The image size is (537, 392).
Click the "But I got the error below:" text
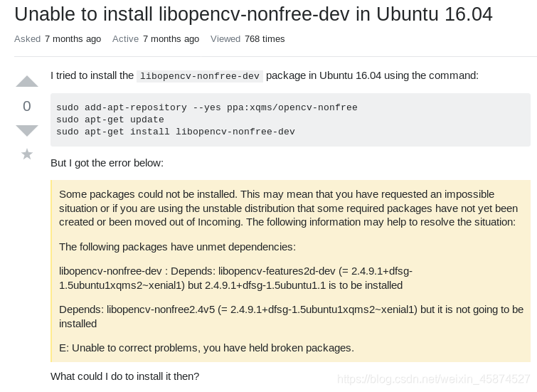tap(107, 163)
